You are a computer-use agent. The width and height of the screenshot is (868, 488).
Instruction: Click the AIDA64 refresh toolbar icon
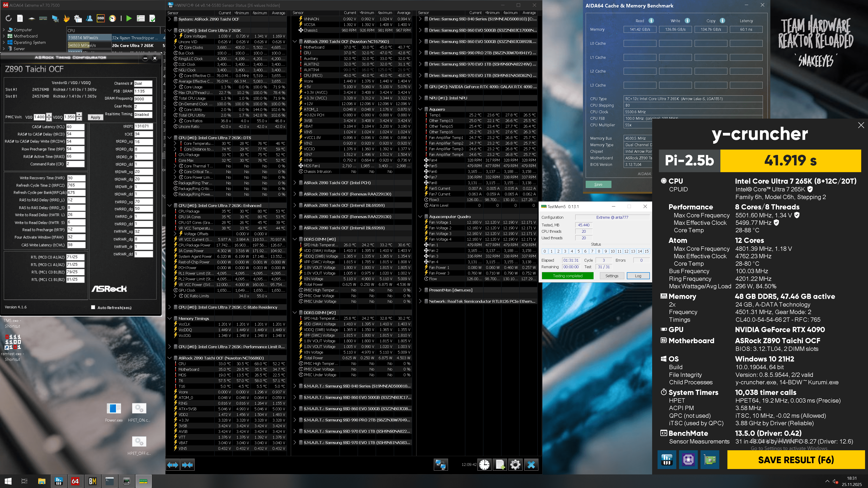9,18
